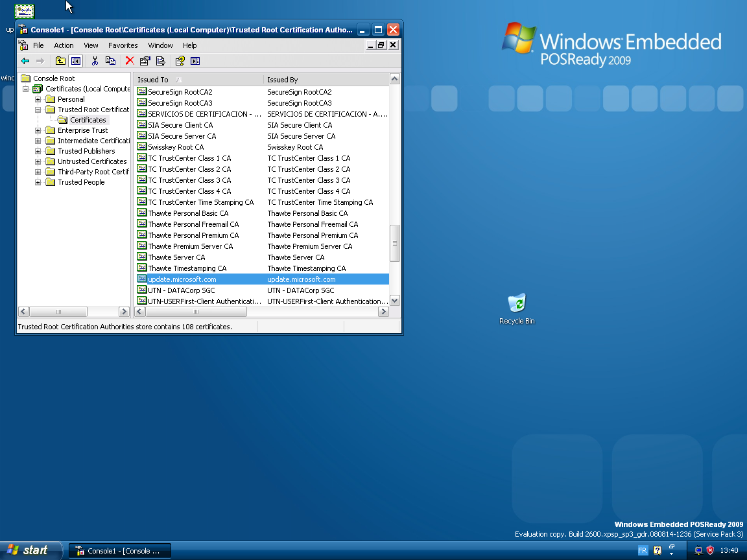Screen dimensions: 747x560
Task: Expand the Untrusted Certificates node
Action: (38, 161)
